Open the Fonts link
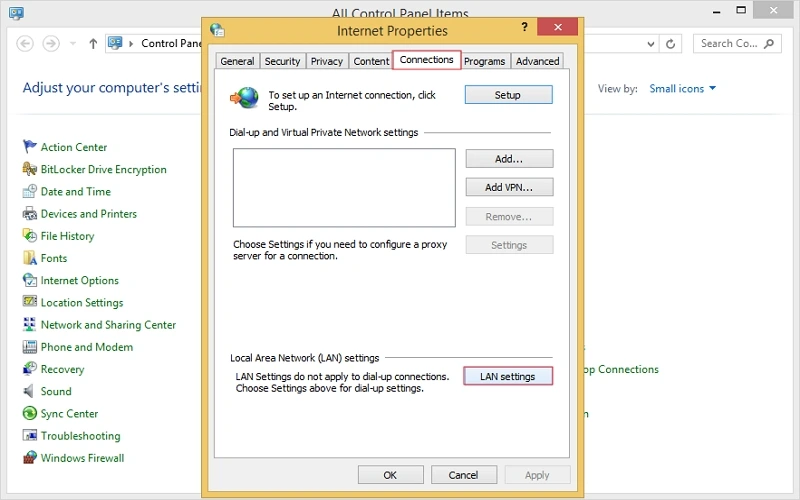 tap(54, 258)
